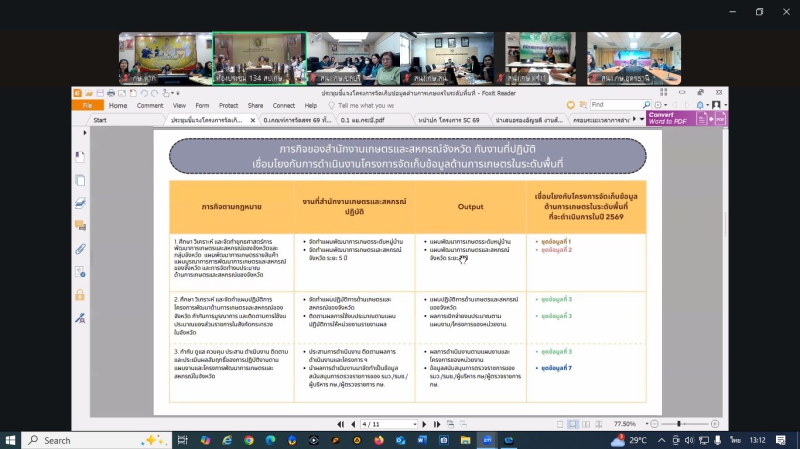This screenshot has width=800, height=449.
Task: Open the Layers panel in sidebar
Action: (80, 203)
